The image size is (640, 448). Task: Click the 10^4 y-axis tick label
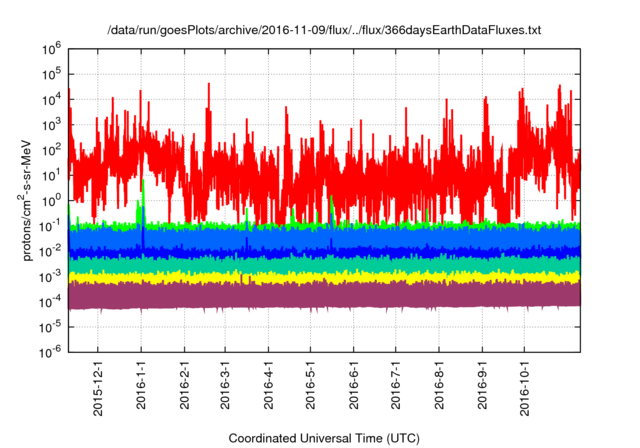51,100
